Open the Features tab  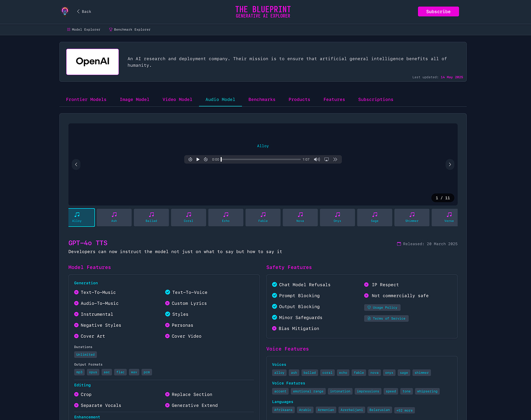[x=334, y=100]
